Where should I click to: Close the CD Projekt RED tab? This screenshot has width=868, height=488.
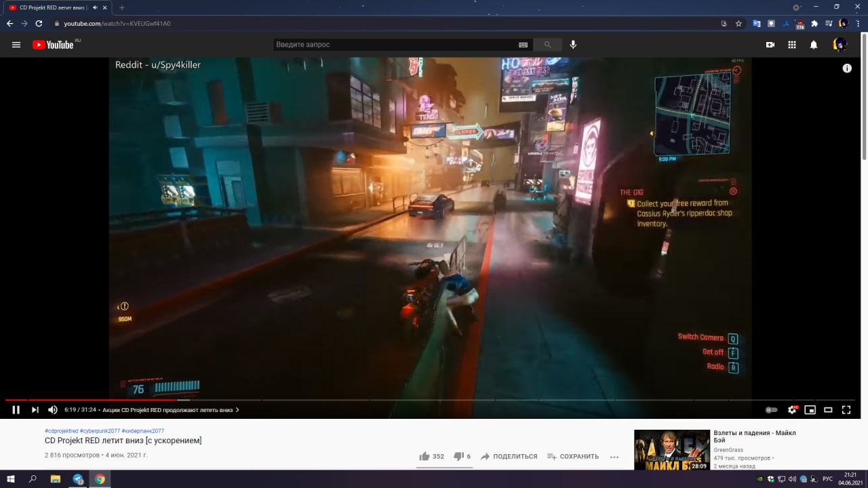(x=104, y=7)
